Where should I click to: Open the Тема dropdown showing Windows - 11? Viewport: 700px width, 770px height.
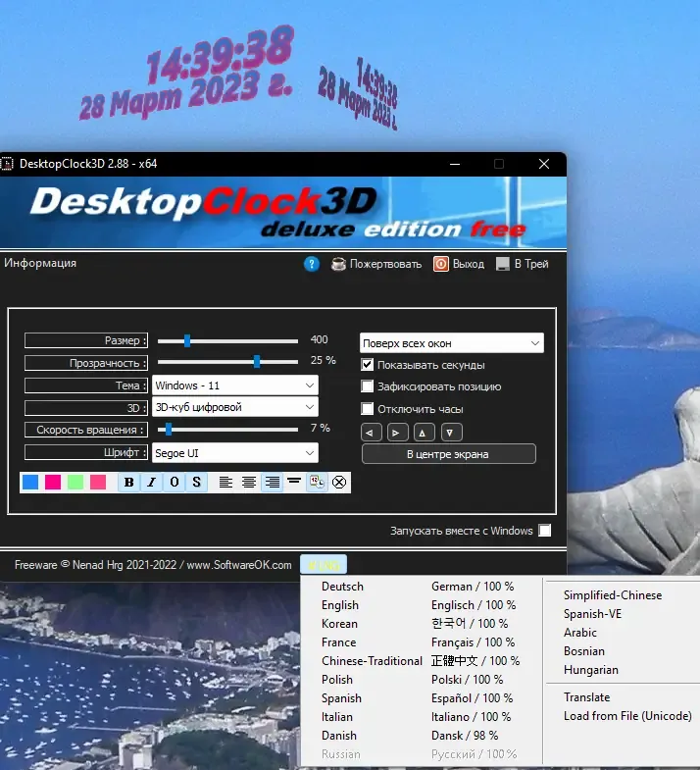pyautogui.click(x=235, y=385)
